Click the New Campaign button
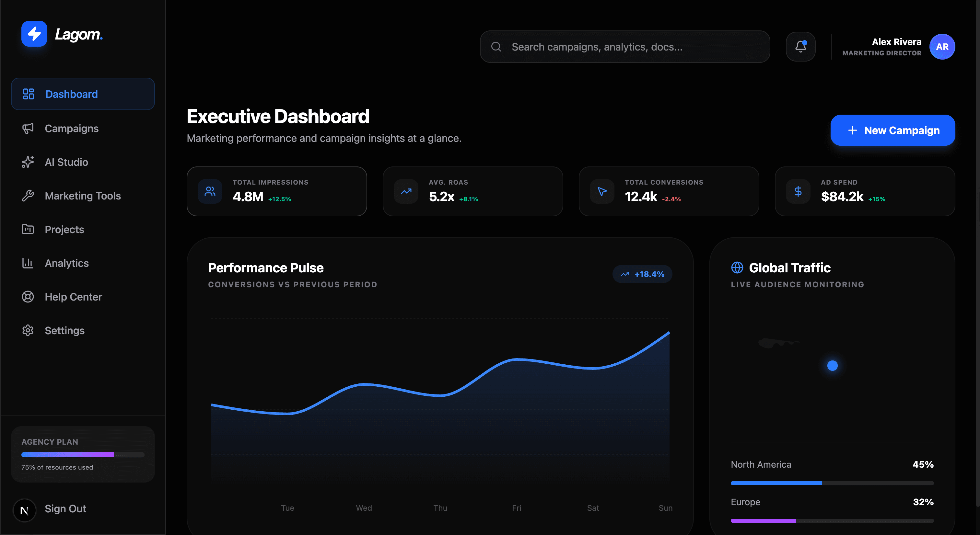 892,131
